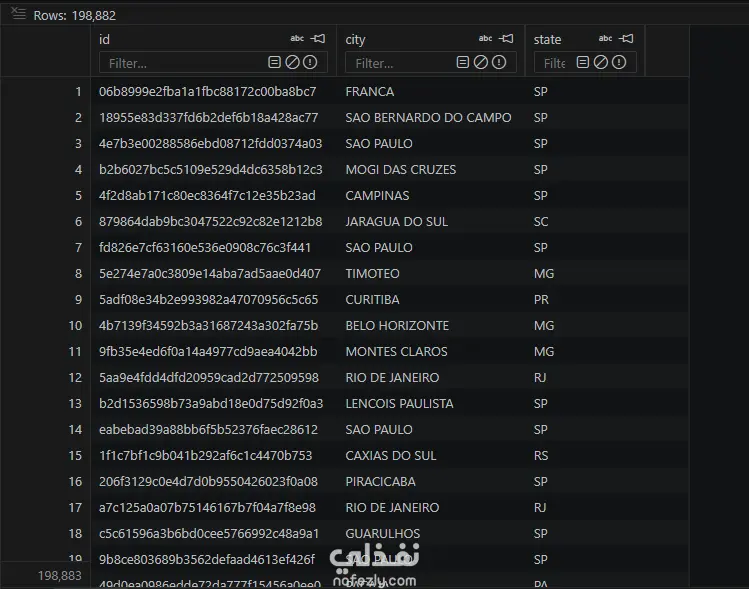Image resolution: width=749 pixels, height=589 pixels.
Task: Select the CURITIBA city cell
Action: [x=373, y=300]
